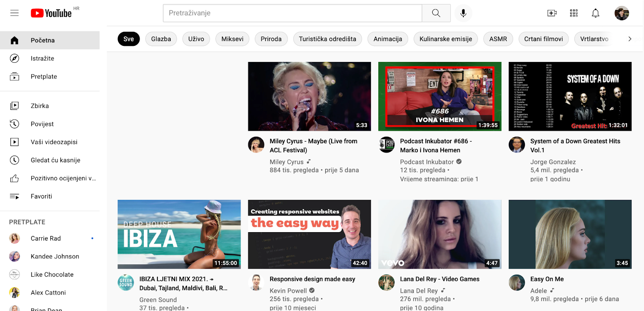This screenshot has height=311, width=644.
Task: Select the Kulinarske emisije chip
Action: point(446,39)
